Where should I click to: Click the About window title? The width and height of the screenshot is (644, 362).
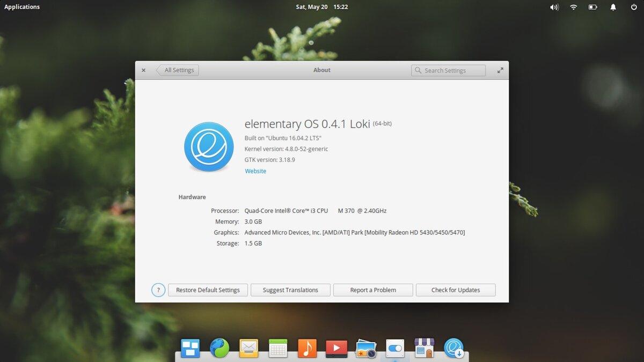322,70
